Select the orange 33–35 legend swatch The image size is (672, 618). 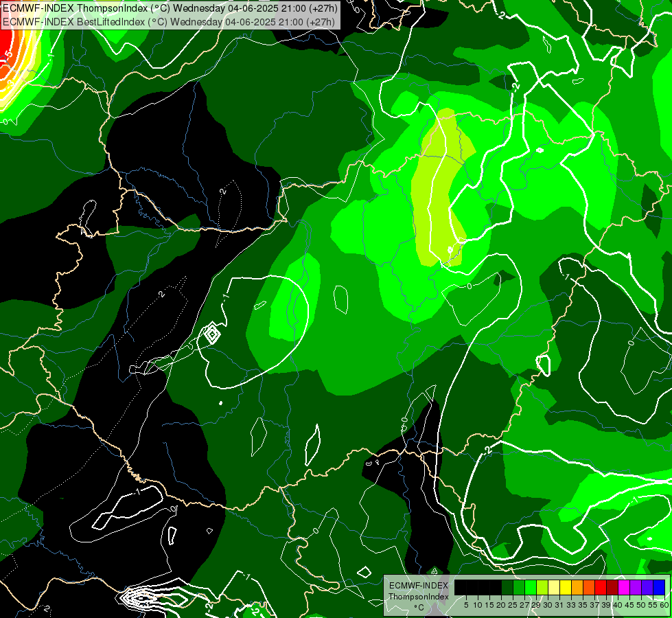(577, 587)
